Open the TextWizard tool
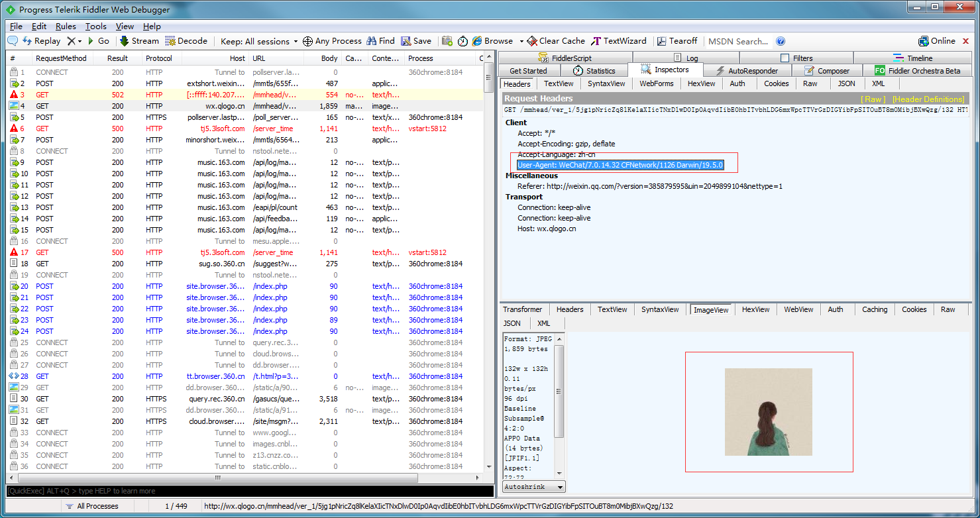 point(619,41)
